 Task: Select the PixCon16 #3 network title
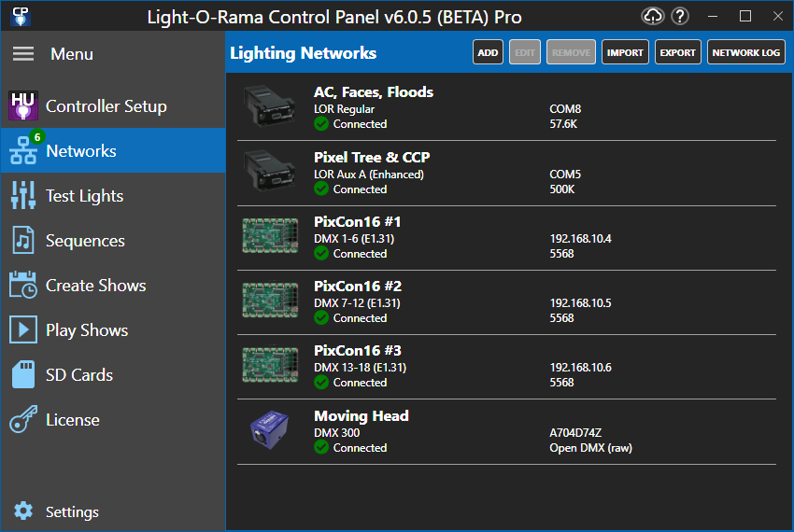tap(358, 350)
